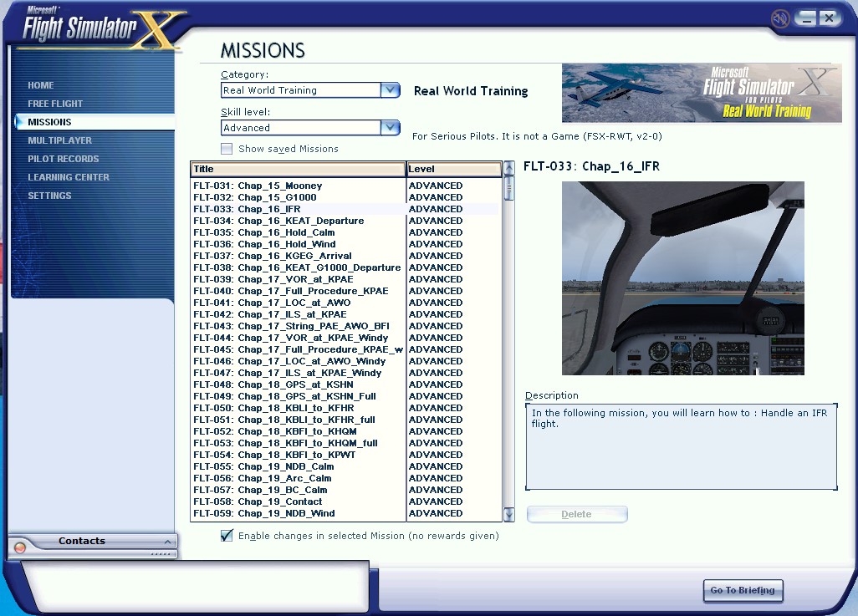Select mission FLT-053: Chap_18_KBFI_to_KHQM_full
The height and width of the screenshot is (616, 858).
coord(345,443)
